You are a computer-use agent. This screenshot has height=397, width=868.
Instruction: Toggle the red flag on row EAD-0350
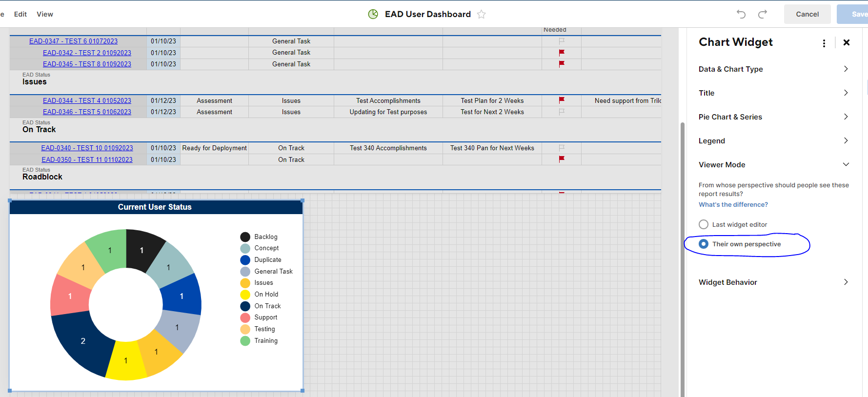point(562,159)
